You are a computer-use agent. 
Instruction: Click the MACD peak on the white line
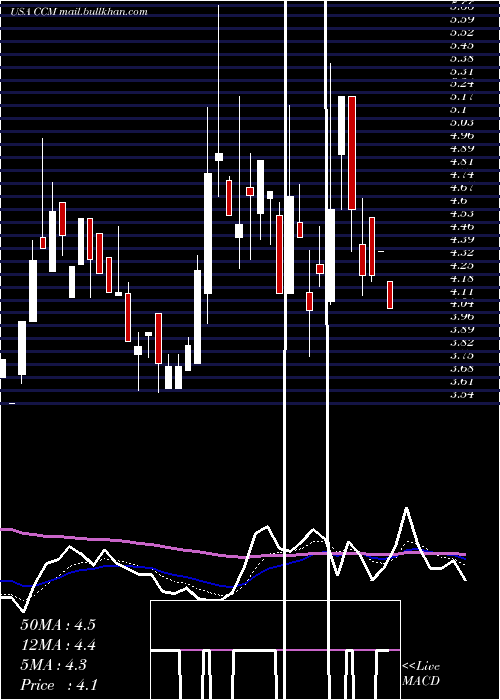(x=406, y=508)
